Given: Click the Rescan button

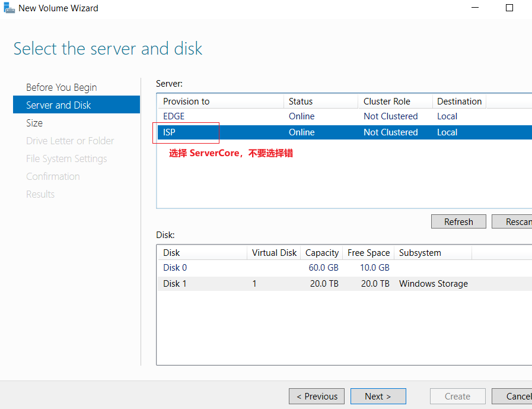Looking at the screenshot, I should pyautogui.click(x=512, y=221).
